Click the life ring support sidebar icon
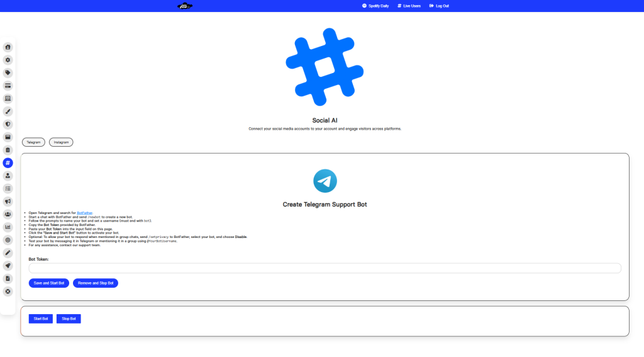Image resolution: width=644 pixels, height=357 pixels. coord(8,292)
